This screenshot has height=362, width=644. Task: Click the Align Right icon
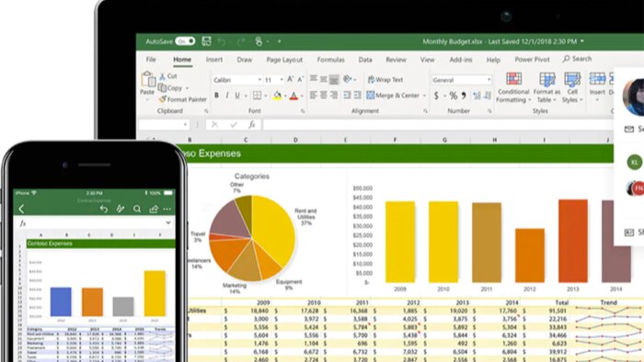pyautogui.click(x=334, y=96)
